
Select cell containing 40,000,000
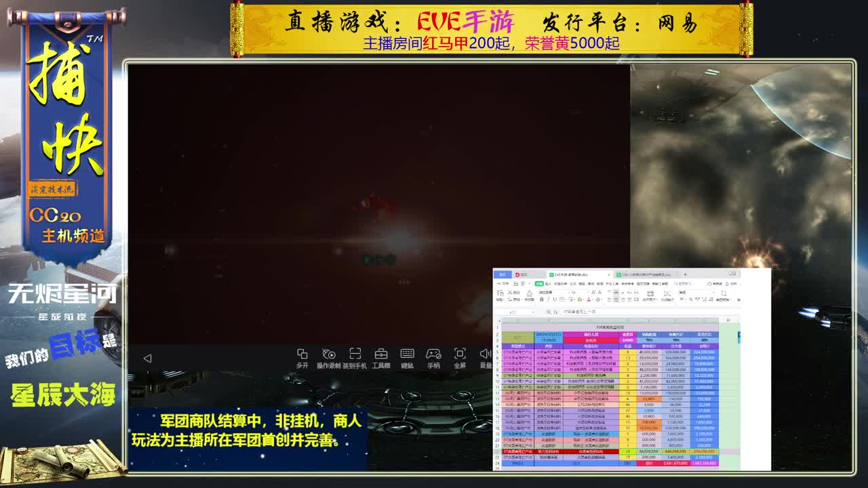point(648,352)
